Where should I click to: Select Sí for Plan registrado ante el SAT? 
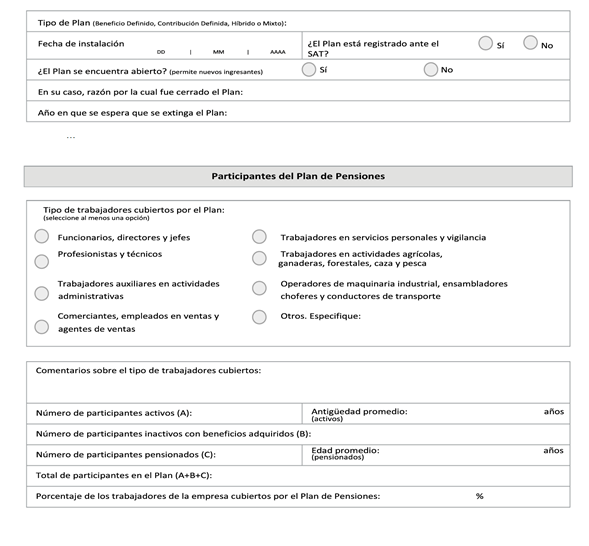tap(485, 43)
